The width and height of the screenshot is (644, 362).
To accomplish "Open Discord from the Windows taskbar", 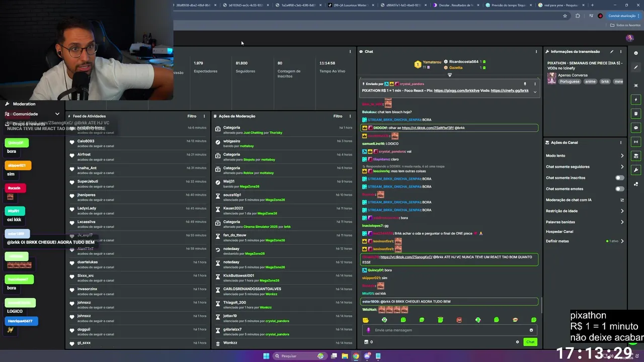I will click(x=367, y=356).
